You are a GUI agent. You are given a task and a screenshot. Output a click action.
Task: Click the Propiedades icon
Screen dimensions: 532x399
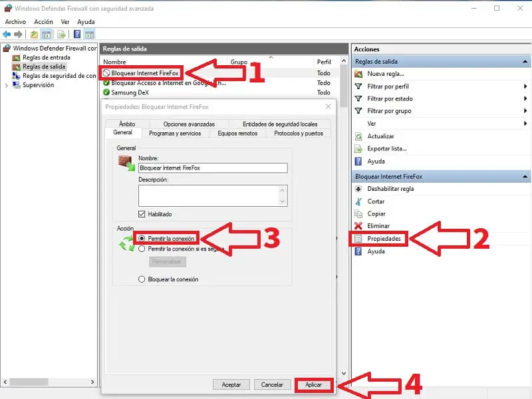tap(358, 239)
